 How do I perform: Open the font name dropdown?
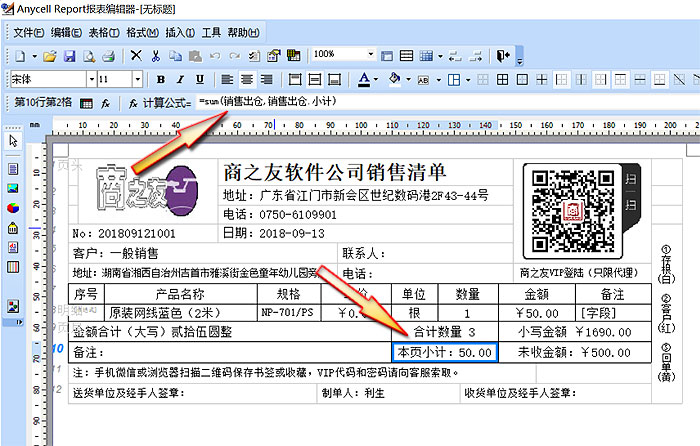point(91,79)
